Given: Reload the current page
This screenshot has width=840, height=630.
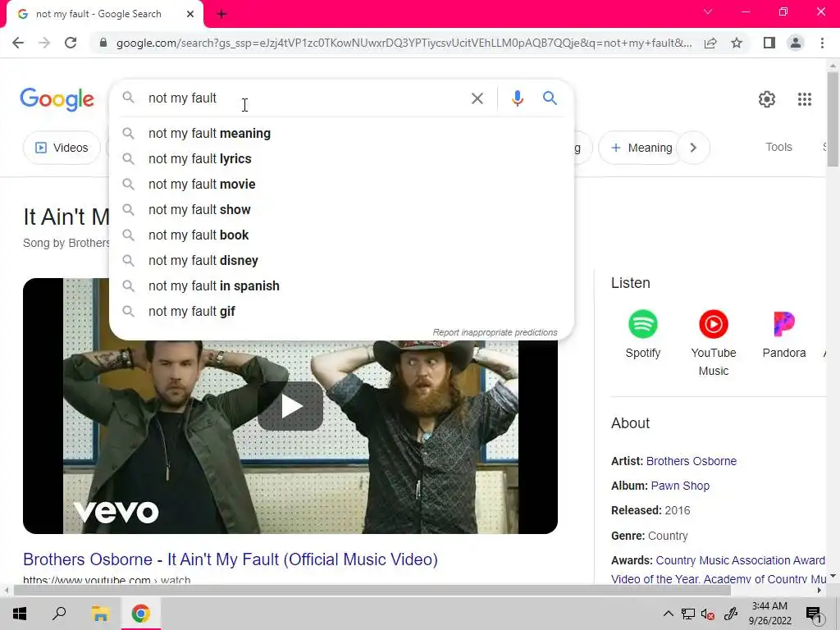Looking at the screenshot, I should click(71, 43).
